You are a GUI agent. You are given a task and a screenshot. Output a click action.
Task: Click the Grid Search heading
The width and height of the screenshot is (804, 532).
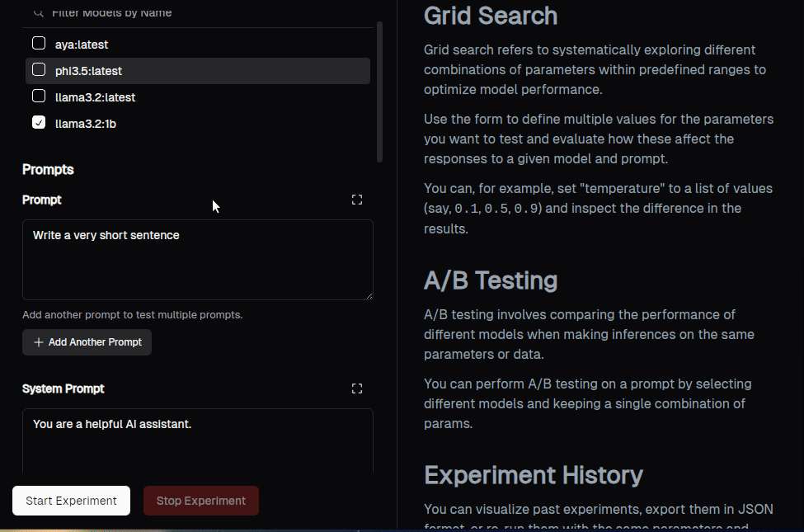[x=490, y=16]
